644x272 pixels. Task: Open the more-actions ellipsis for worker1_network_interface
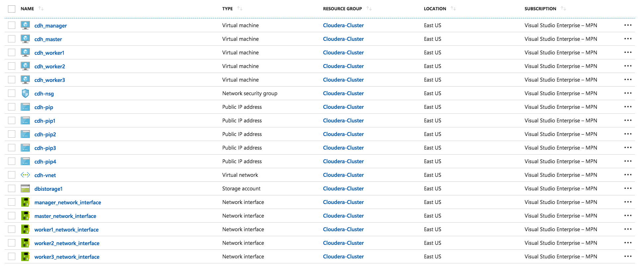(x=628, y=229)
